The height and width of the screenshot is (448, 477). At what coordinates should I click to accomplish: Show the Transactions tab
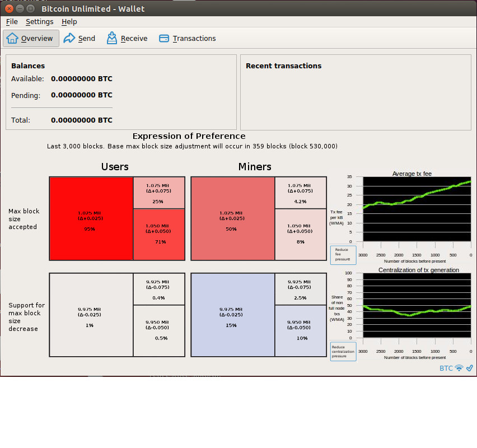pos(188,38)
